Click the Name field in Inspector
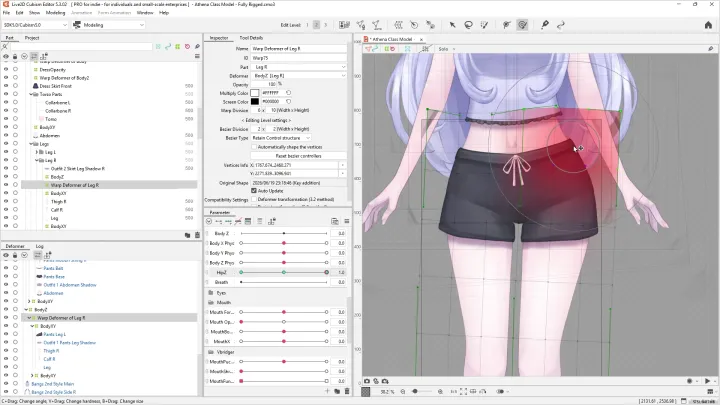 pyautogui.click(x=299, y=48)
